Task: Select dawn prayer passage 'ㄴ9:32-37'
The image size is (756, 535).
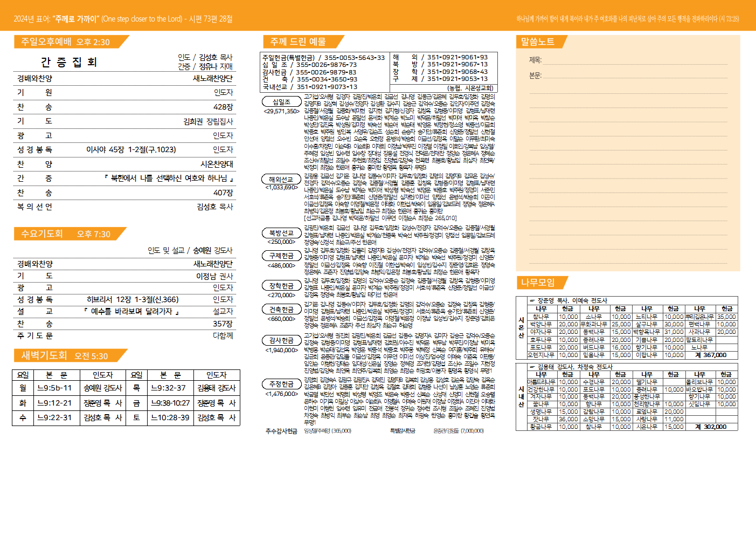Action: 169,388
